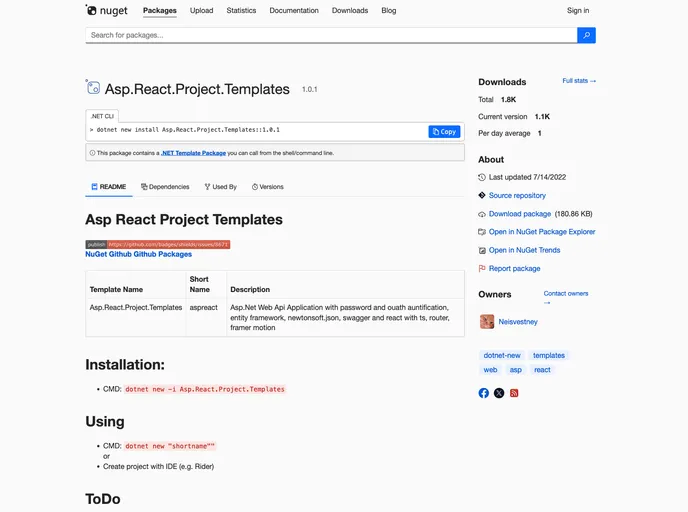This screenshot has height=512, width=688.
Task: Select the .NET CLI tab
Action: (102, 116)
